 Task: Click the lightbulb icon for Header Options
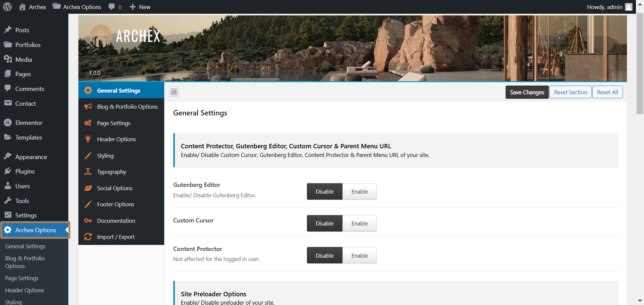(88, 139)
